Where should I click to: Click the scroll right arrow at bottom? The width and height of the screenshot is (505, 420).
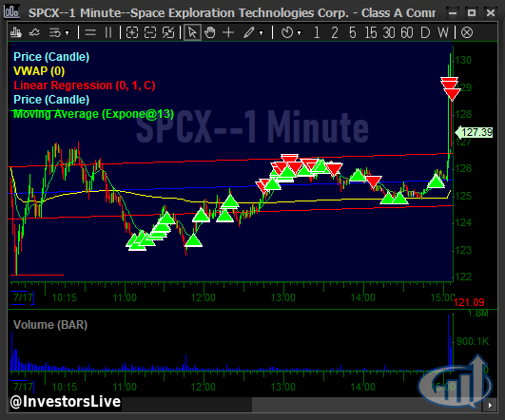(490, 405)
